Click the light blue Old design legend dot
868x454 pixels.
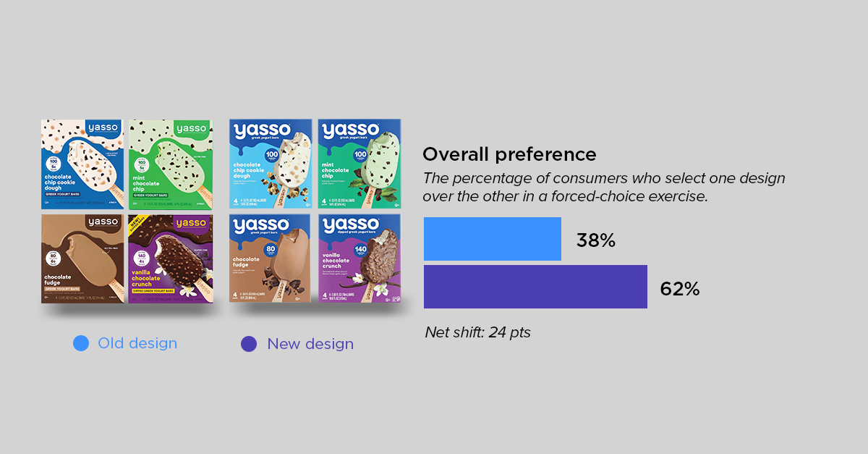[x=81, y=343]
